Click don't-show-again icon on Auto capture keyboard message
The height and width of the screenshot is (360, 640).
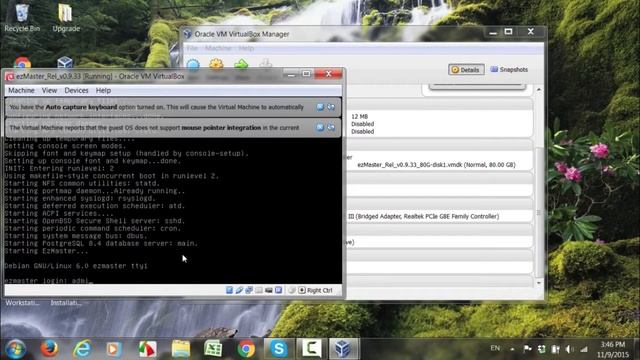pos(331,107)
